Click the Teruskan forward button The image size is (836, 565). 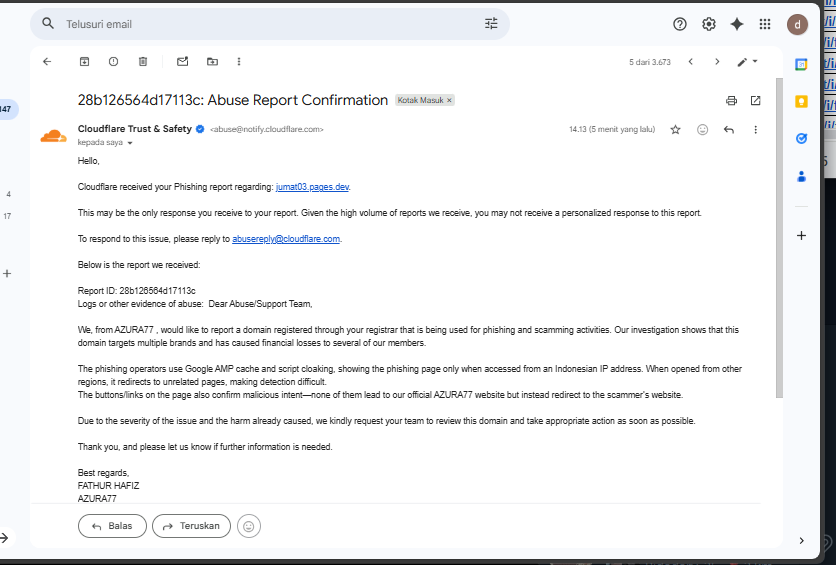pos(191,526)
